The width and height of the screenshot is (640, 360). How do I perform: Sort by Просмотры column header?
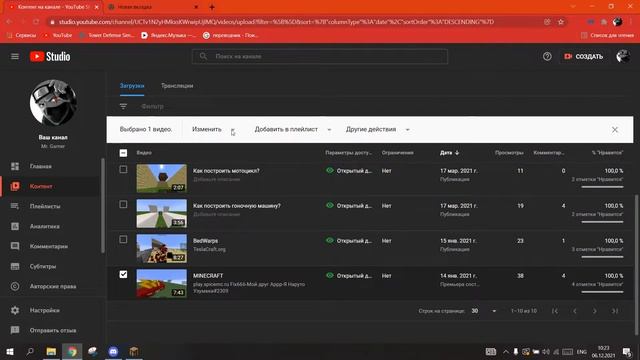(x=509, y=153)
